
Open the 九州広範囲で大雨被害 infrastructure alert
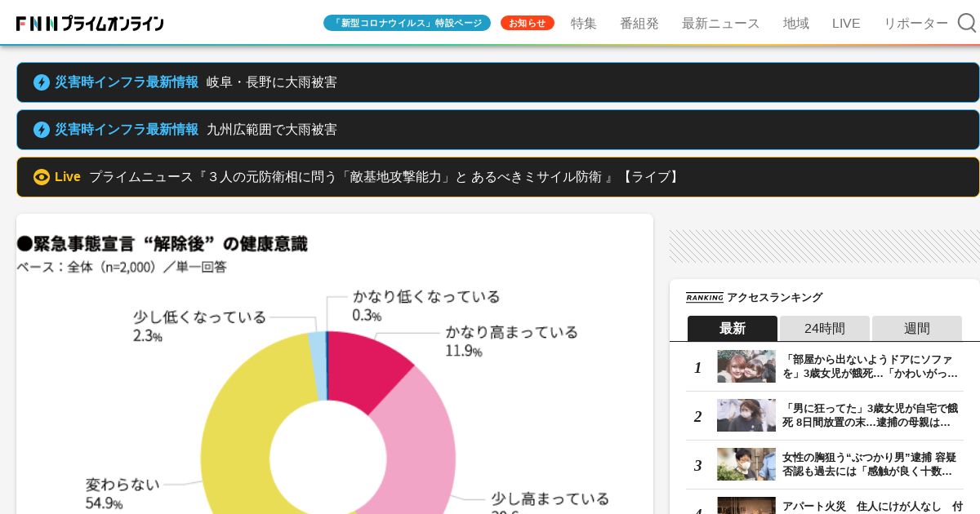coord(498,130)
